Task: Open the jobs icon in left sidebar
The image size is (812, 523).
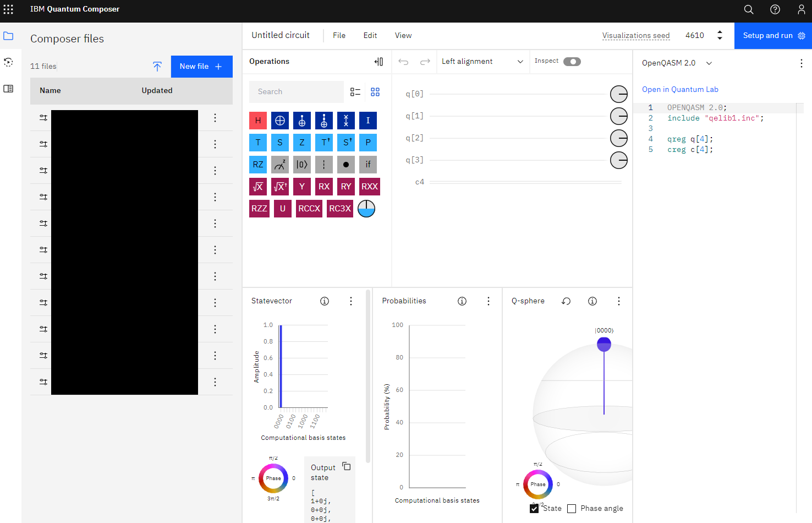Action: coord(8,62)
